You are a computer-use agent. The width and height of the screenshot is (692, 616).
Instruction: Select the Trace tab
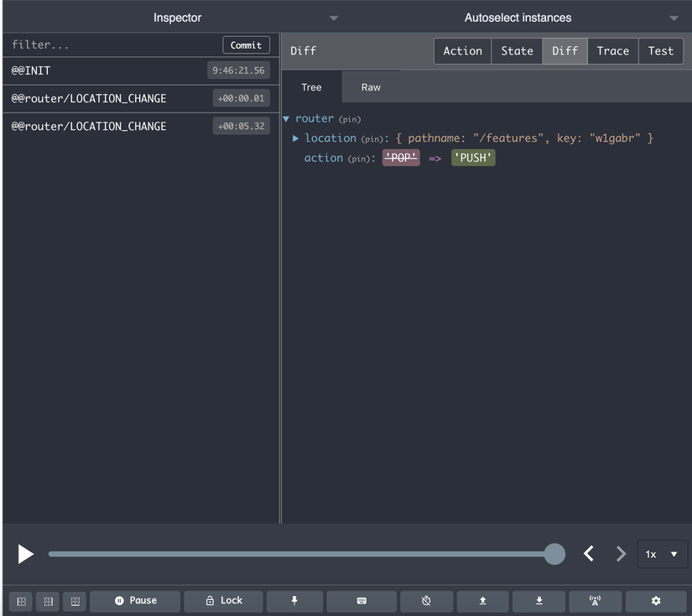[x=612, y=51]
